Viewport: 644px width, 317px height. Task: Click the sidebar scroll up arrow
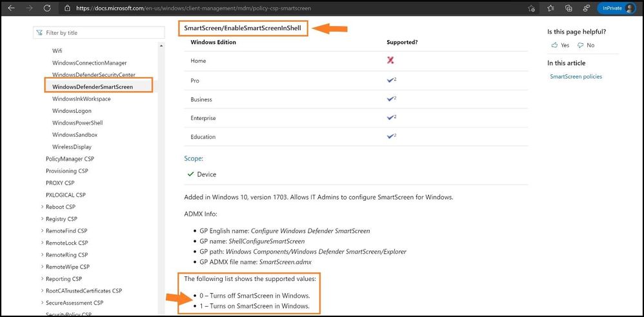pos(161,45)
